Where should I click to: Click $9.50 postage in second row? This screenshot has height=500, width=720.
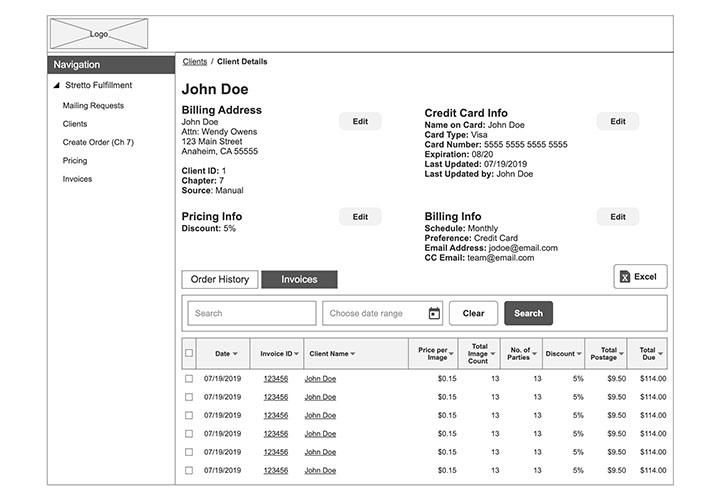[616, 397]
